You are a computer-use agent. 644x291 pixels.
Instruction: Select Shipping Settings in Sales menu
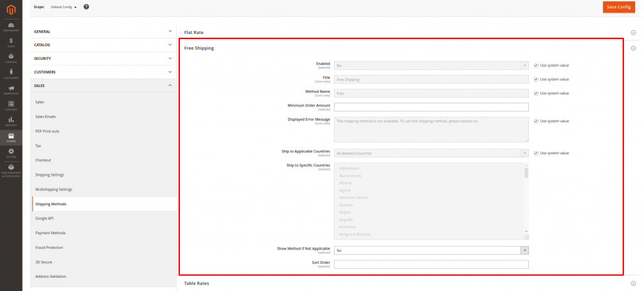click(x=50, y=174)
